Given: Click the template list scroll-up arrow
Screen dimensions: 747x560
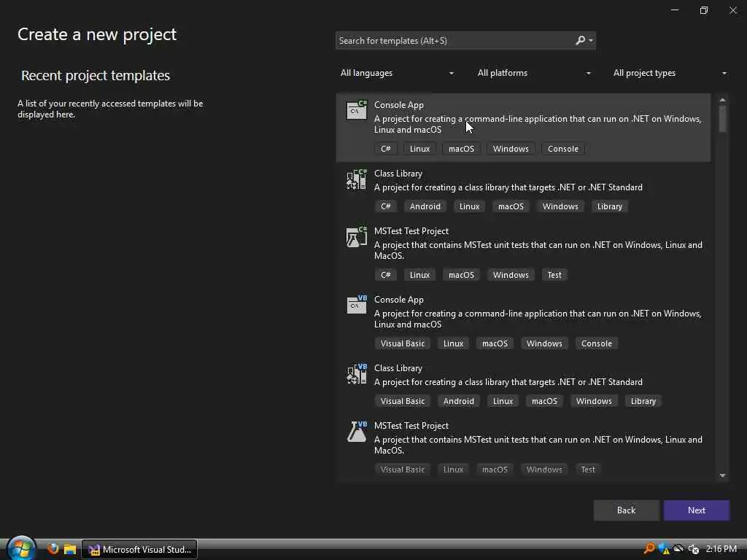Looking at the screenshot, I should click(x=722, y=99).
